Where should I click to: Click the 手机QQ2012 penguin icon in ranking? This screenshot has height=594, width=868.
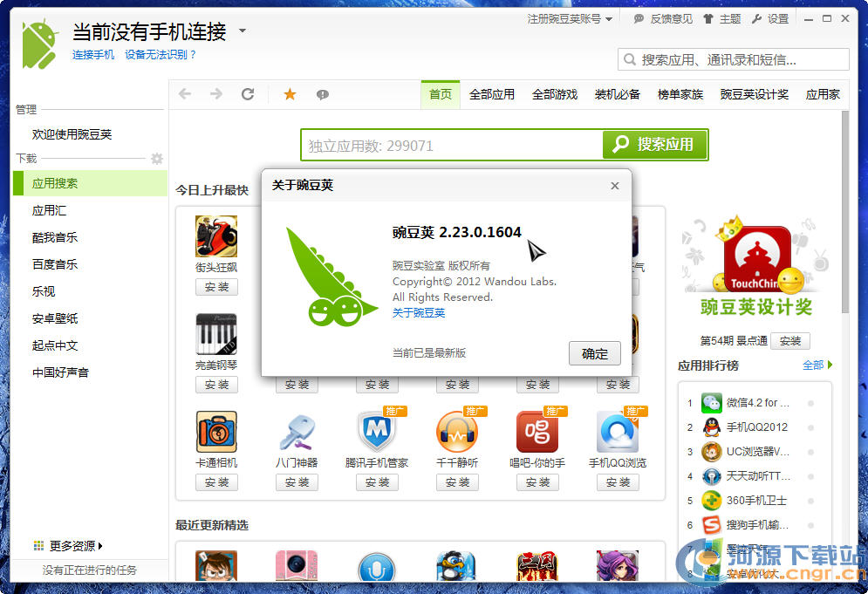(x=711, y=427)
